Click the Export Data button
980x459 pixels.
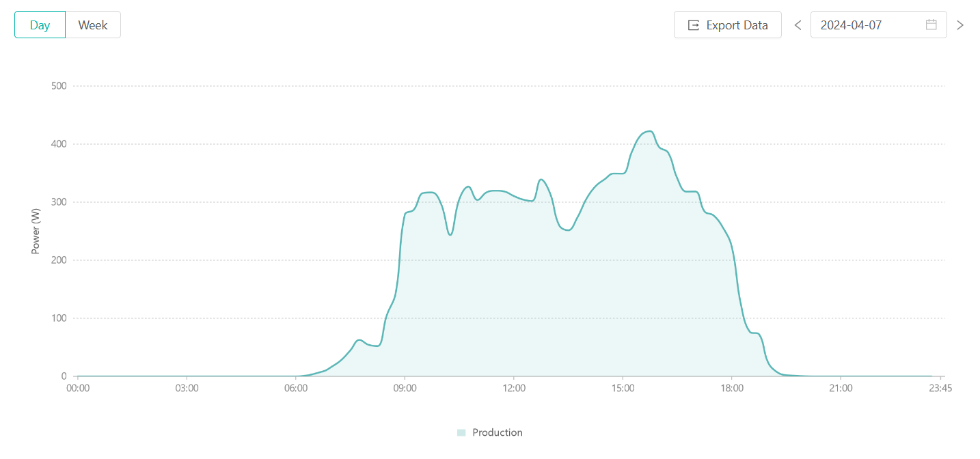727,25
